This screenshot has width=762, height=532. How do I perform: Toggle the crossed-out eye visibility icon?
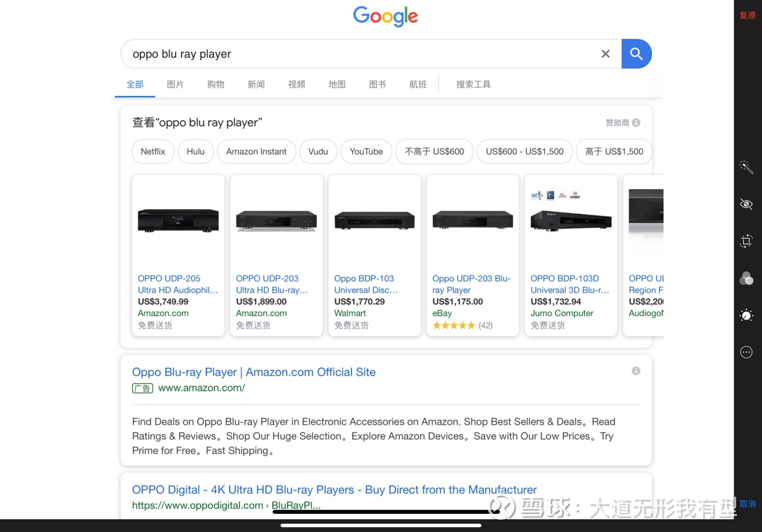pyautogui.click(x=746, y=204)
